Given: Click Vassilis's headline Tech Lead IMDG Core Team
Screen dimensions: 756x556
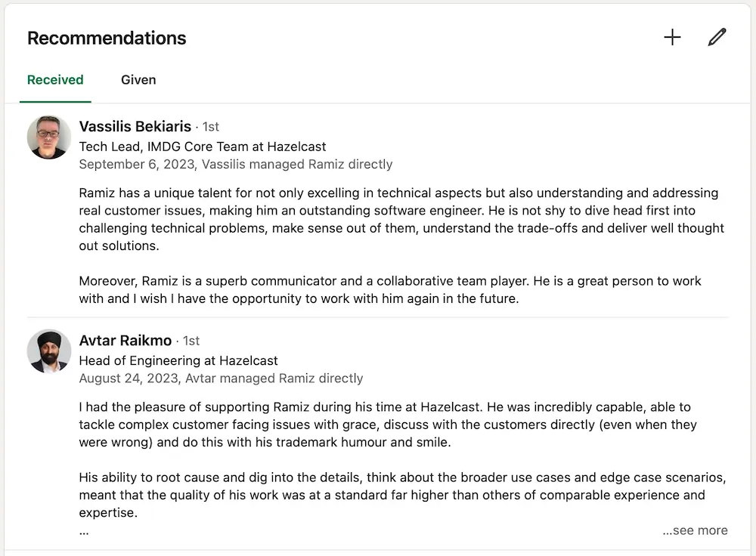Looking at the screenshot, I should [x=202, y=146].
